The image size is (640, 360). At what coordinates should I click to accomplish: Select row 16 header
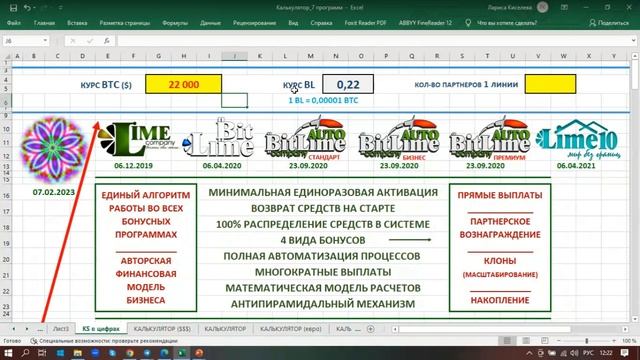(6, 196)
